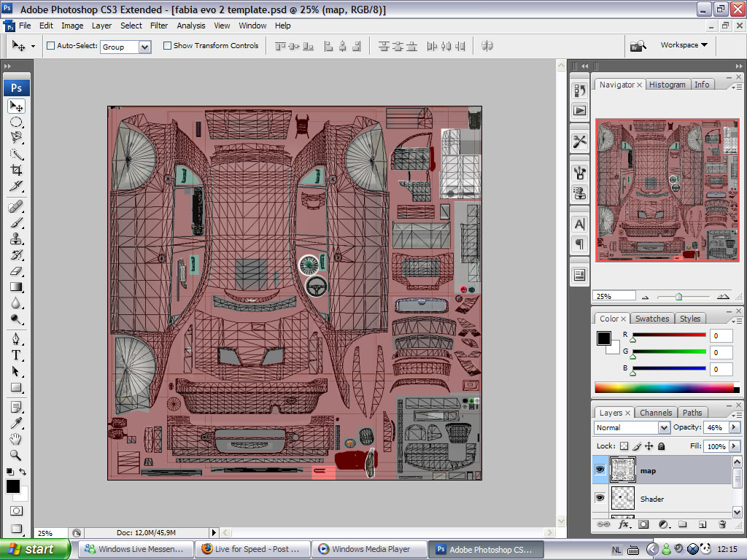Image resolution: width=747 pixels, height=560 pixels.
Task: Click the Windows start button
Action: [x=35, y=549]
